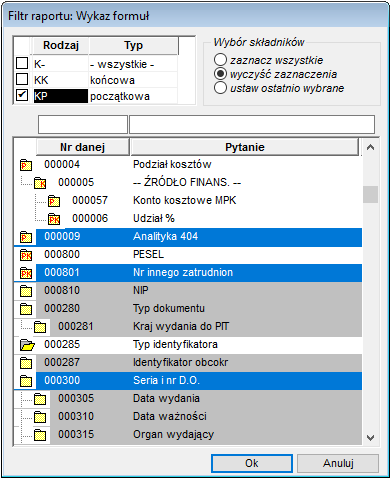
Task: Click the list scroll up arrow
Action: tap(370, 147)
